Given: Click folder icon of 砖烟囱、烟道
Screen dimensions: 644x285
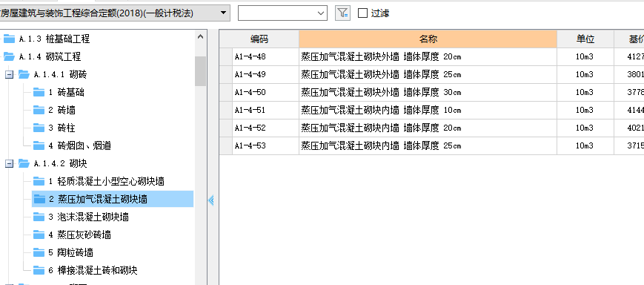Looking at the screenshot, I should point(39,145).
